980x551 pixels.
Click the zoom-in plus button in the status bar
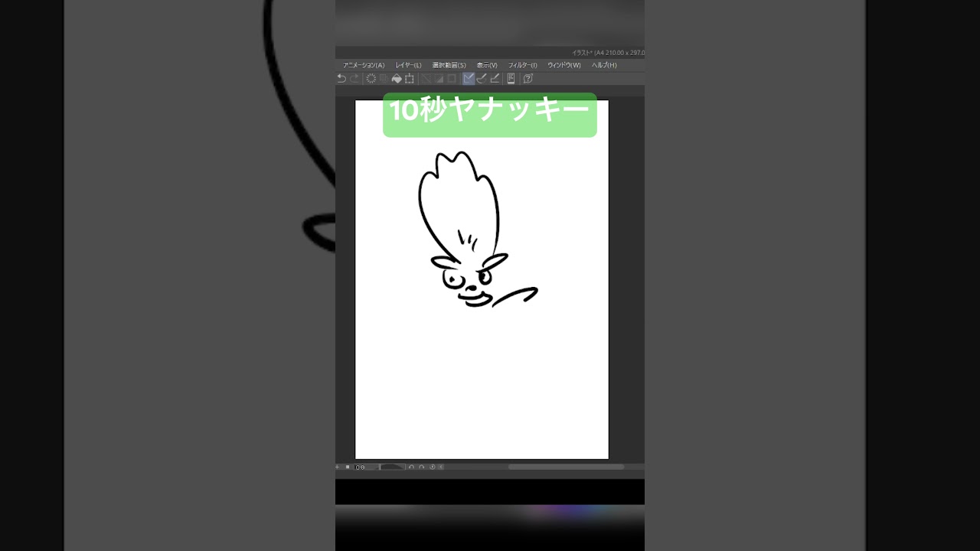pyautogui.click(x=337, y=465)
